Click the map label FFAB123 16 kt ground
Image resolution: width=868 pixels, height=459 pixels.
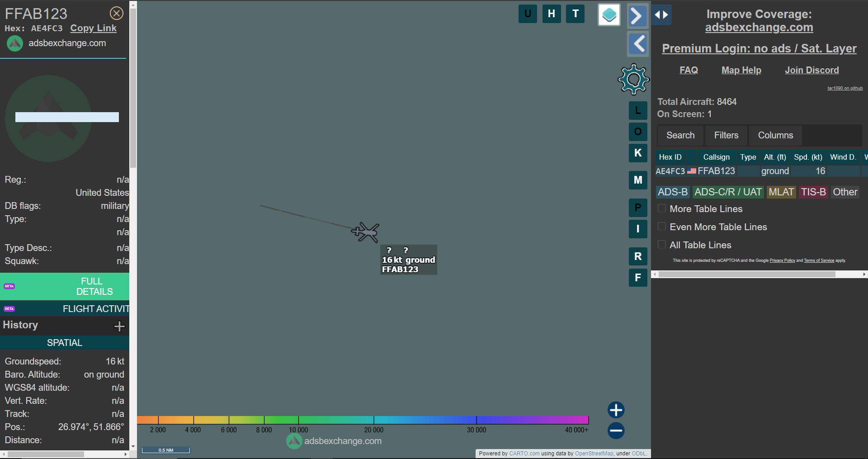(x=409, y=260)
